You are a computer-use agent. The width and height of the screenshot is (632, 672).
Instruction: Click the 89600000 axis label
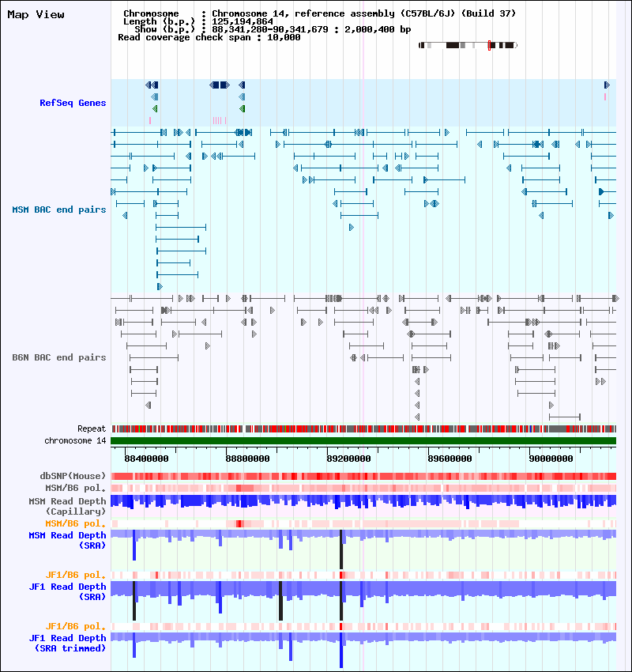point(450,459)
